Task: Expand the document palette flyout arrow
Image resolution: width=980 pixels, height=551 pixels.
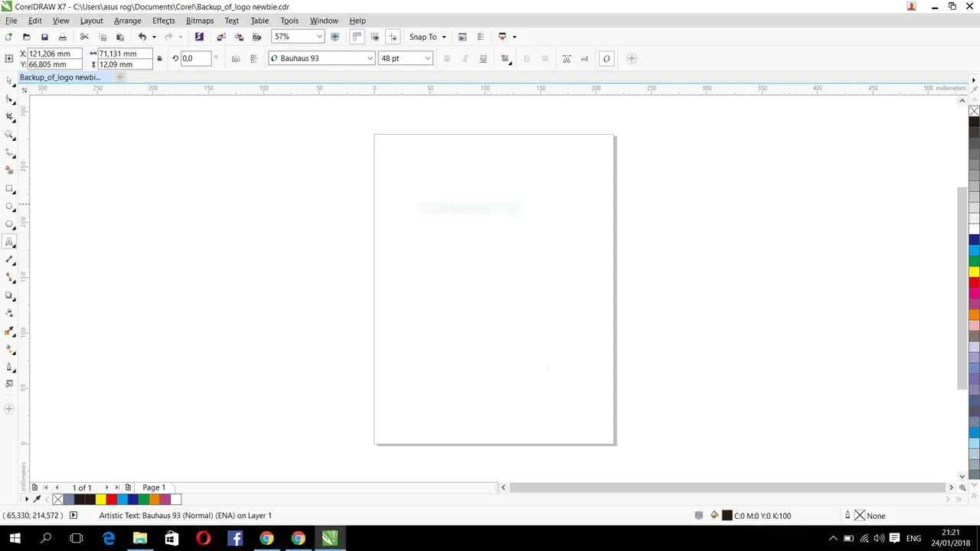Action: (26, 499)
